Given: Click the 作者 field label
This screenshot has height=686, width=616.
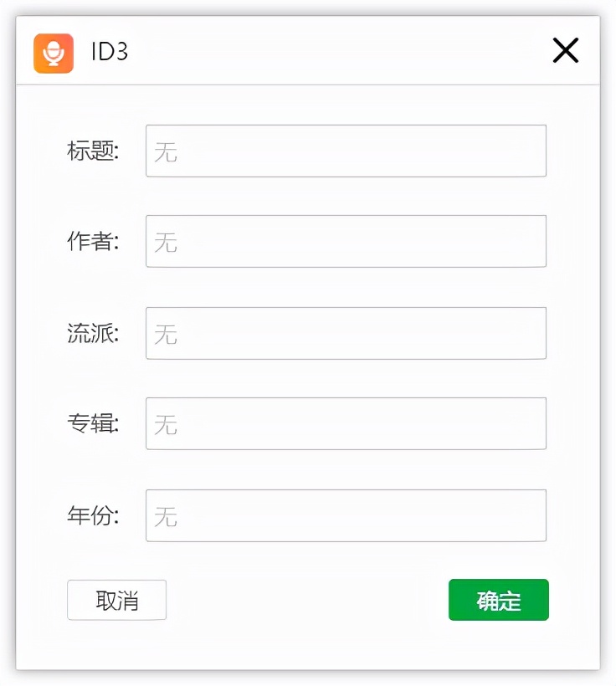Looking at the screenshot, I should (91, 241).
